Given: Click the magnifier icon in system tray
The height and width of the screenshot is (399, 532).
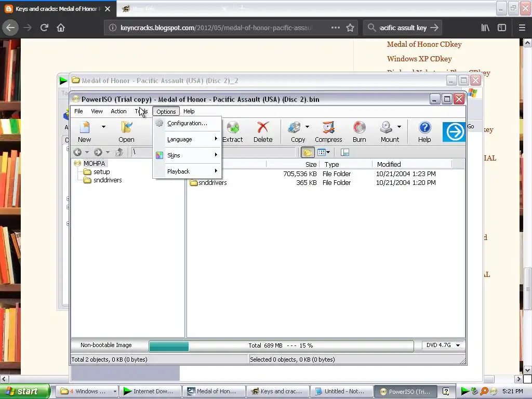Looking at the screenshot, I should click(x=484, y=391).
